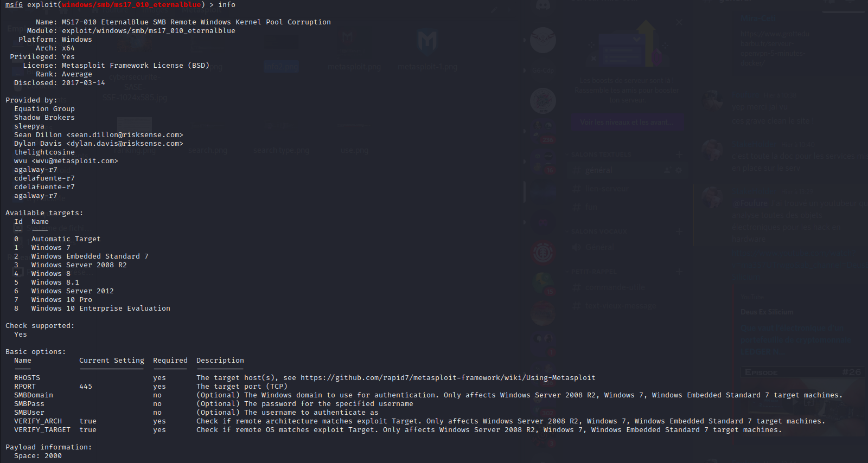The height and width of the screenshot is (463, 868).
Task: Open settings gear for the général channel
Action: pos(678,170)
